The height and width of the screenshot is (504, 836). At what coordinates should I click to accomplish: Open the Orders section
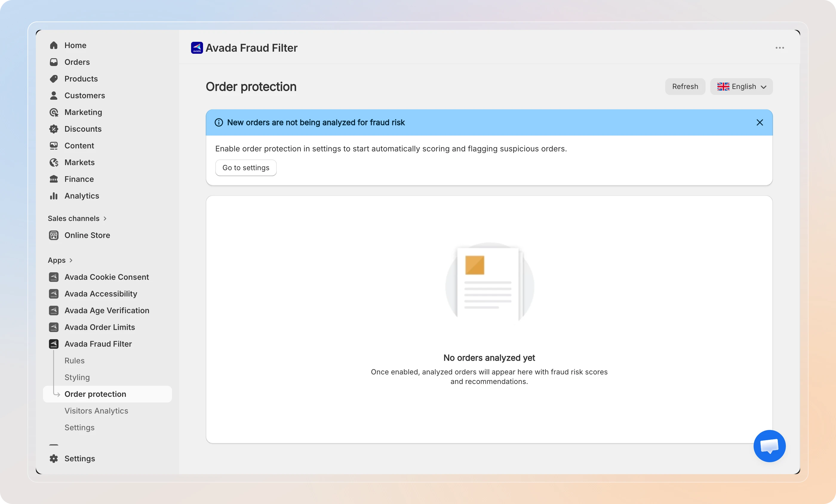tap(77, 62)
